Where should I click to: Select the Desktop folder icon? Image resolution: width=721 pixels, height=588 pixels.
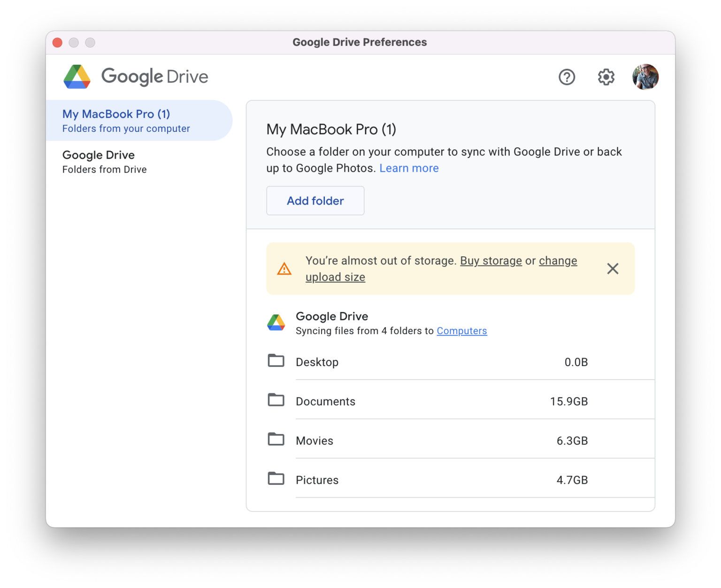[x=276, y=360]
